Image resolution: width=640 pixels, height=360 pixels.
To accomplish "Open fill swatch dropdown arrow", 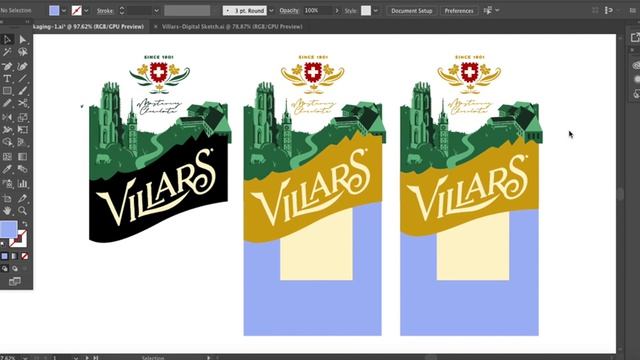I will tap(64, 11).
